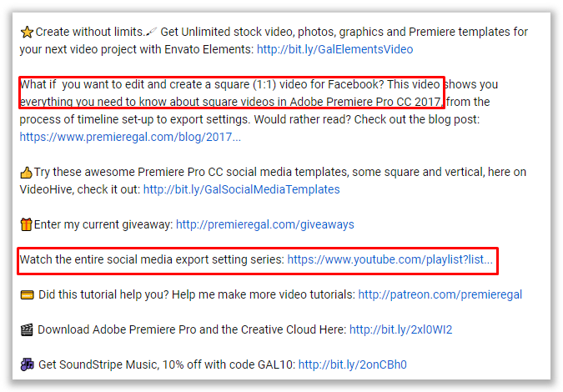Click the text 'Enter my current giveaway:'
The height and width of the screenshot is (392, 563).
click(103, 224)
